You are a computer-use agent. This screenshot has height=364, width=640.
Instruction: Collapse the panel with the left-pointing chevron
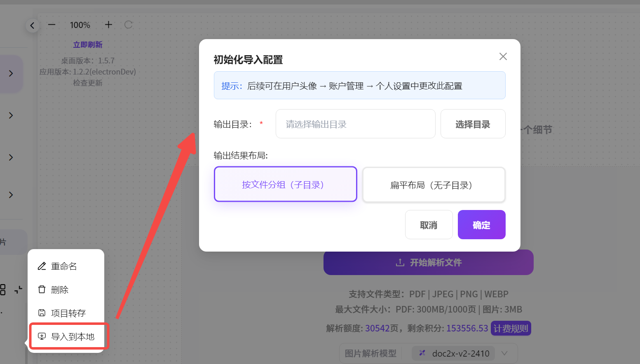[x=33, y=26]
